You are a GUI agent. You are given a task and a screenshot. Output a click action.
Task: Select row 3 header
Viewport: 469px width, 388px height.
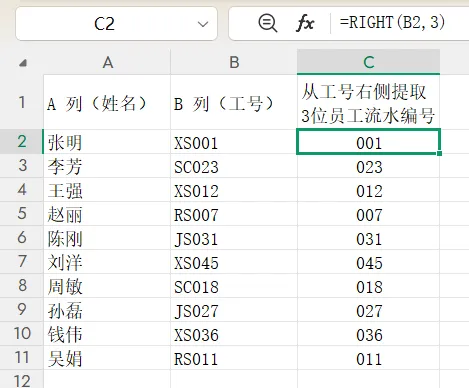click(x=22, y=166)
